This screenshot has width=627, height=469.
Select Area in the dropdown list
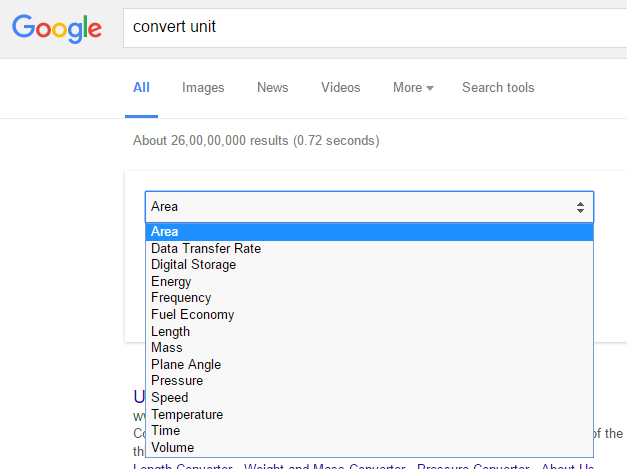165,232
